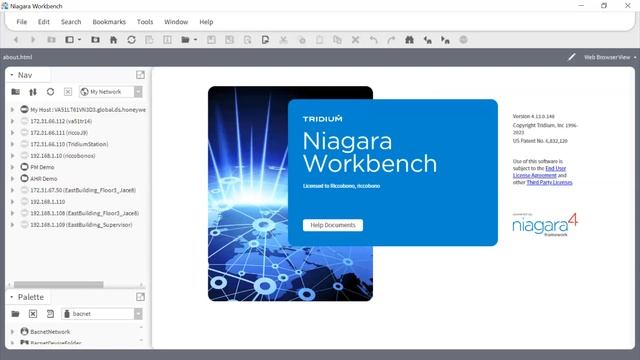Screen dimensions: 640x360
Task: Click the Palette open folder icon
Action: pos(16,314)
